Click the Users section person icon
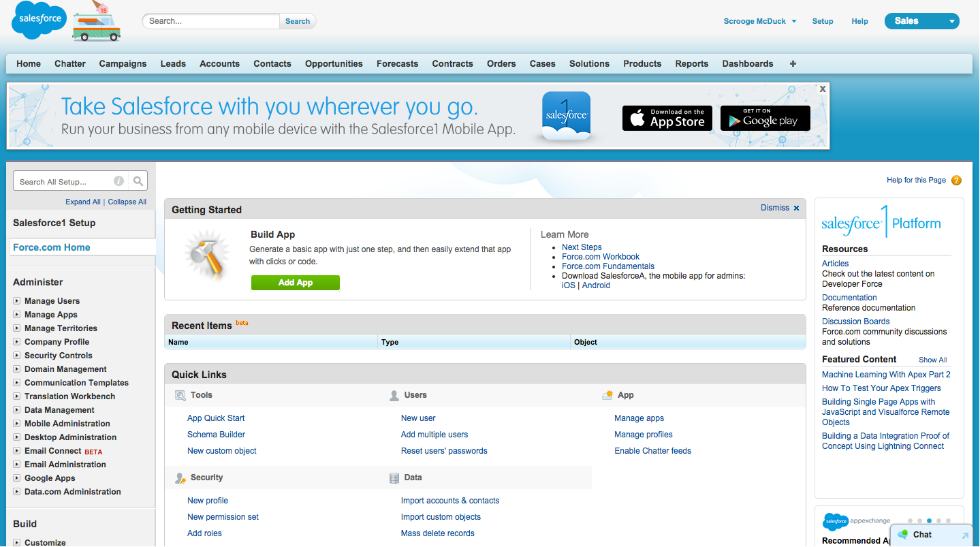This screenshot has width=980, height=547. 394,395
